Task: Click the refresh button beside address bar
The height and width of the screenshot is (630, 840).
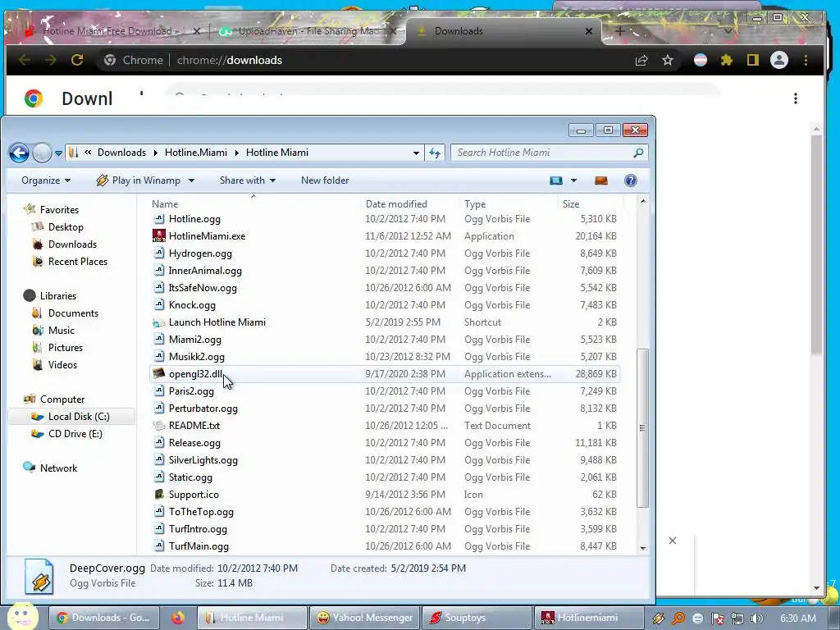Action: [x=435, y=153]
